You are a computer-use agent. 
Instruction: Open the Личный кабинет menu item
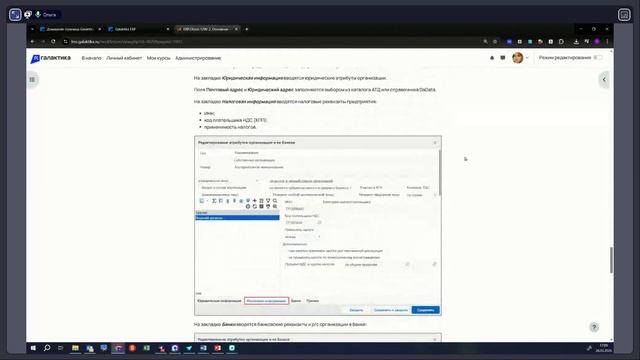[x=124, y=58]
